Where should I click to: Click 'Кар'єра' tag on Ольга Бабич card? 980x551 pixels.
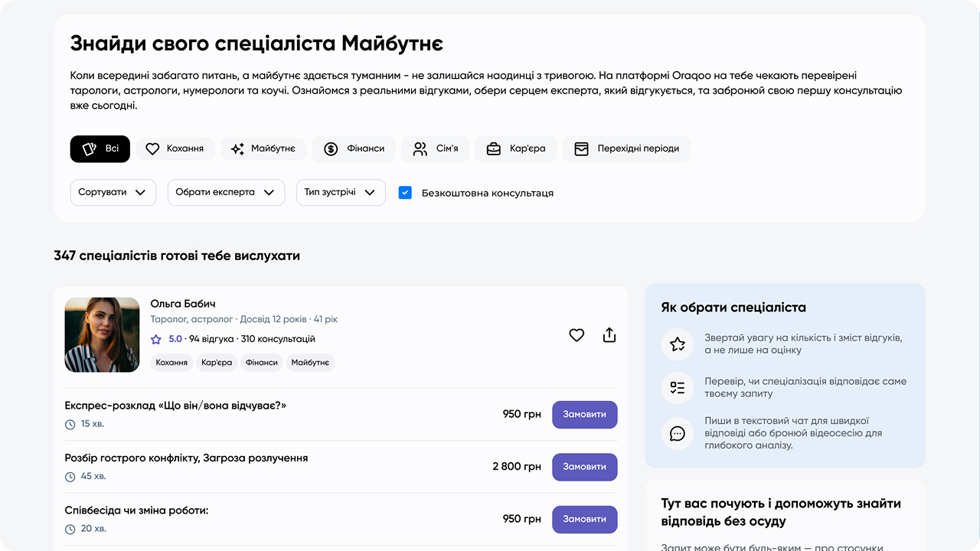coord(217,363)
